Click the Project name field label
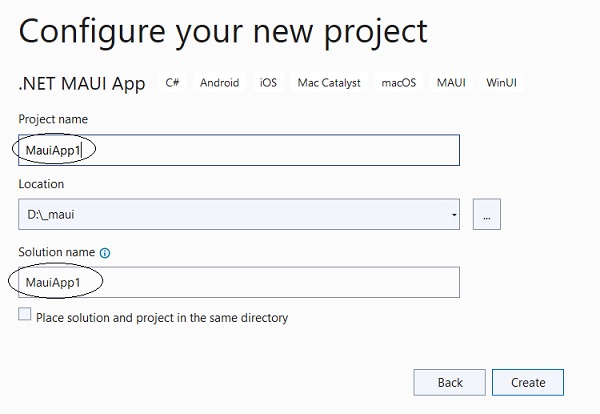This screenshot has height=414, width=600. [53, 119]
